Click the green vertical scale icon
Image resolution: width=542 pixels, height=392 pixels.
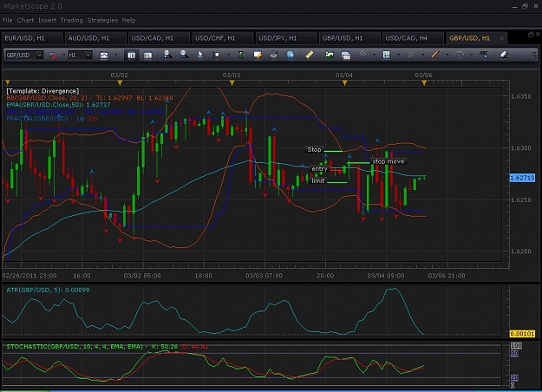pyautogui.click(x=241, y=55)
